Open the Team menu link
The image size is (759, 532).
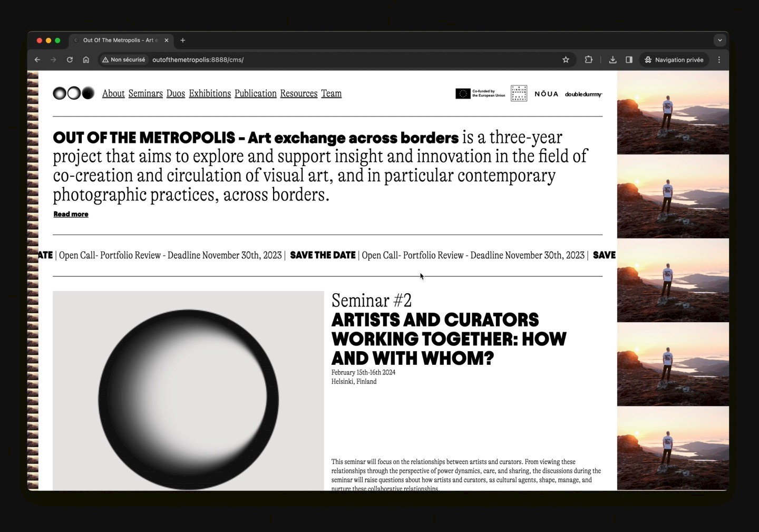pyautogui.click(x=332, y=93)
